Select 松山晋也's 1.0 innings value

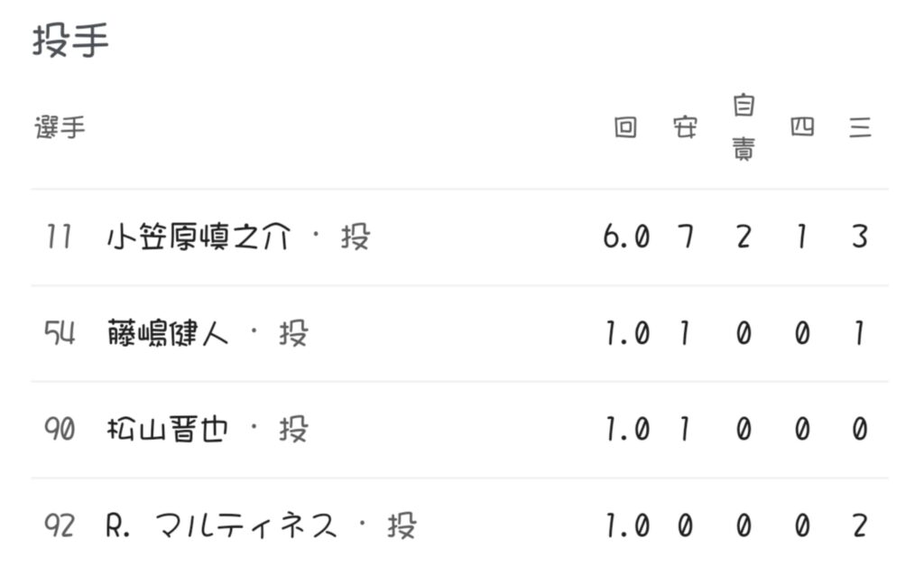pos(626,430)
